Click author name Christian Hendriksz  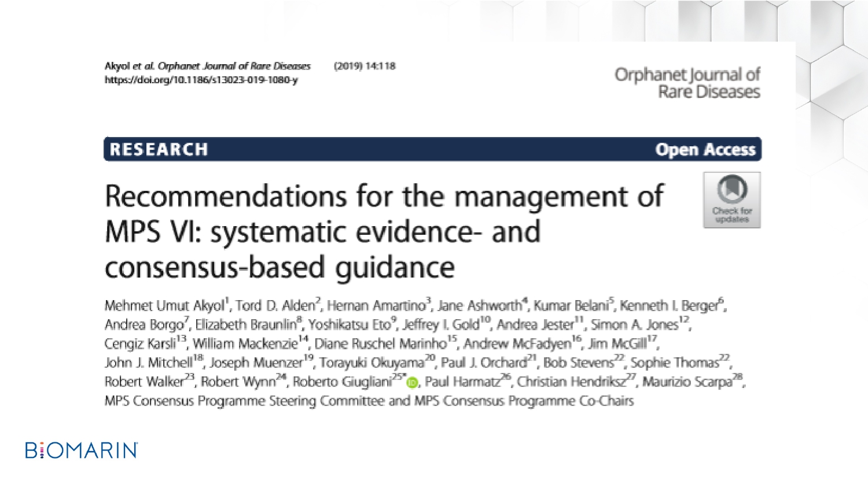click(x=572, y=382)
